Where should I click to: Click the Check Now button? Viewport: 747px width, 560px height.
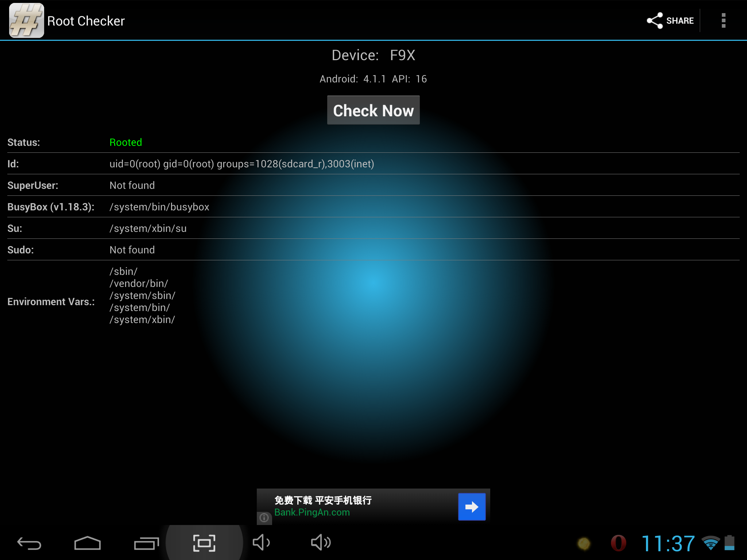373,110
